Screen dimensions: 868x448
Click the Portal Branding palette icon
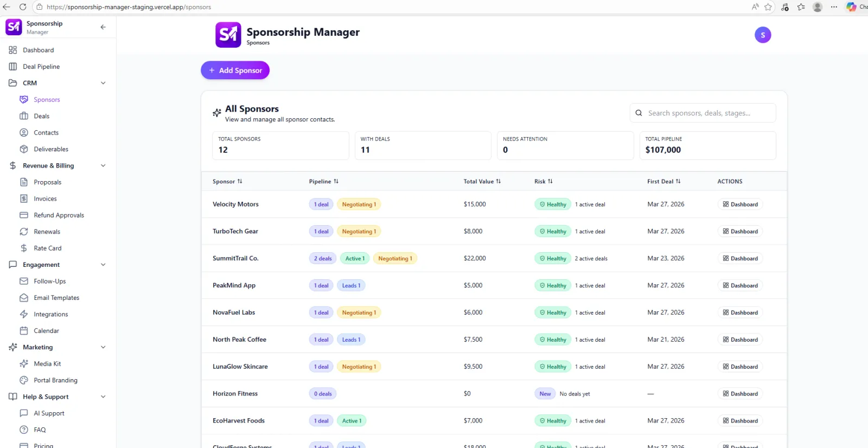pyautogui.click(x=24, y=380)
